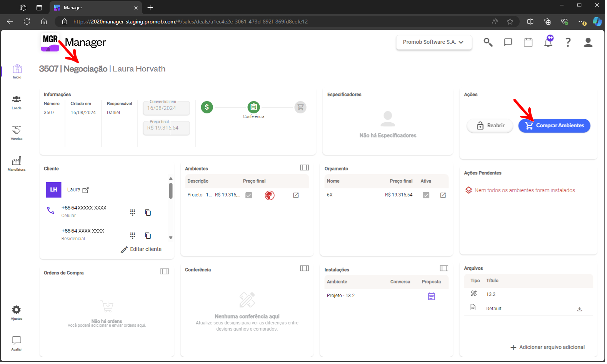The image size is (607, 364).
Task: Open the 6X orçamento in a new window
Action: coord(443,195)
